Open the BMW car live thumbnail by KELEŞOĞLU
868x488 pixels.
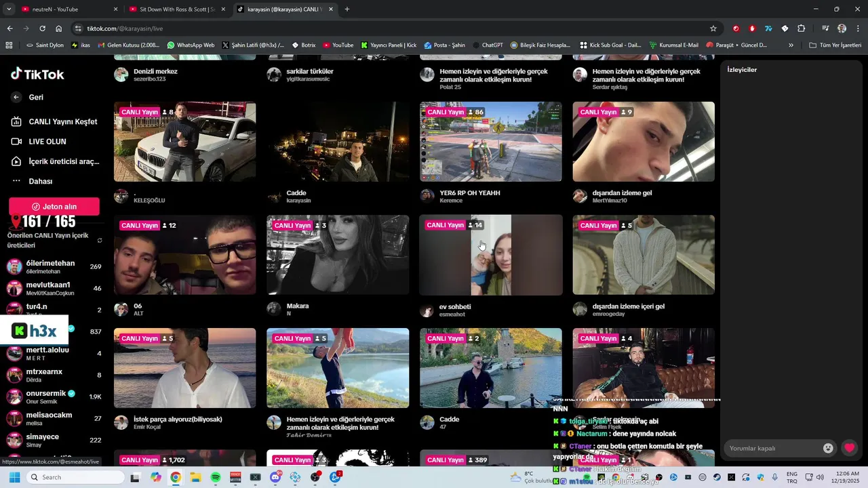184,142
